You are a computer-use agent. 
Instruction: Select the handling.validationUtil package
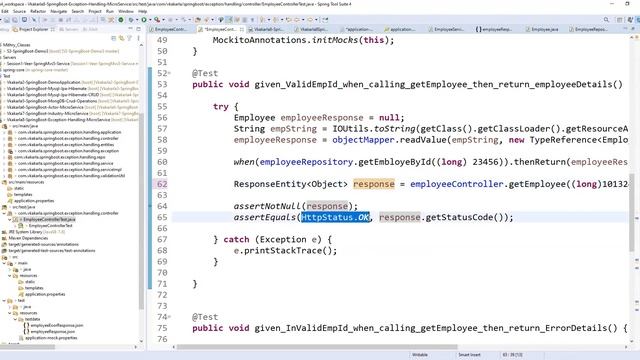[71, 176]
